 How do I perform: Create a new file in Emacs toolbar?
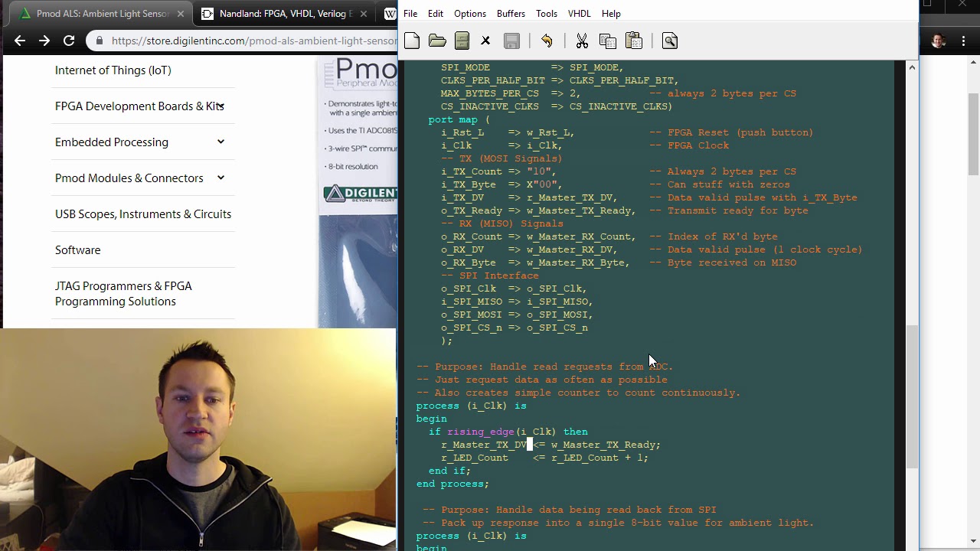click(412, 41)
